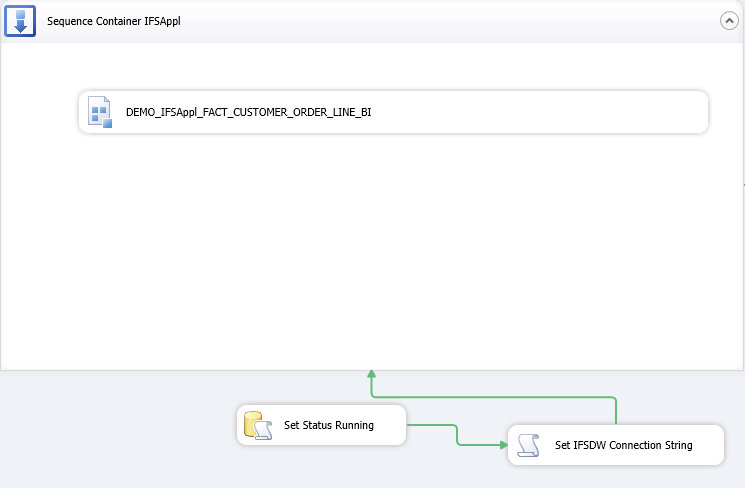Select the Set Status Running label

[x=329, y=426]
